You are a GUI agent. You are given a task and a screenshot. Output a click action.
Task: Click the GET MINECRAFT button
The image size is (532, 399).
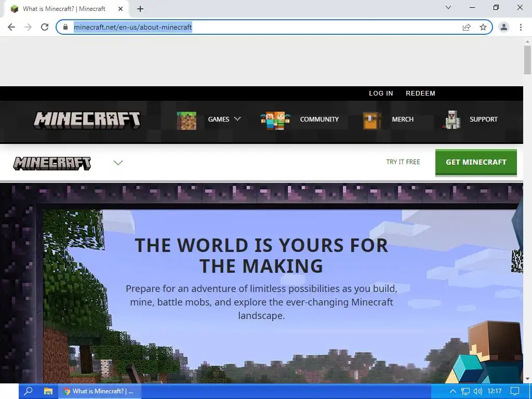click(476, 163)
